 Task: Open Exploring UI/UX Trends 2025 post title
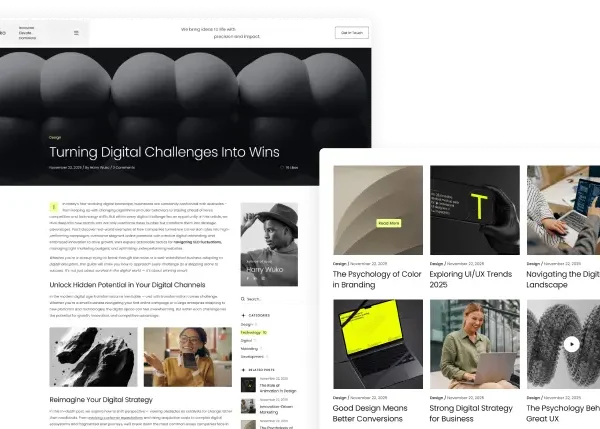pos(470,279)
